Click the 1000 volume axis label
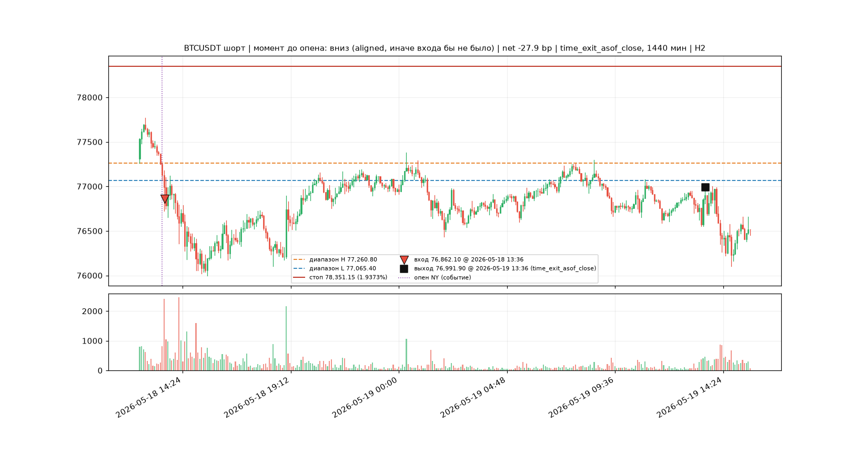The image size is (868, 463). [x=93, y=341]
